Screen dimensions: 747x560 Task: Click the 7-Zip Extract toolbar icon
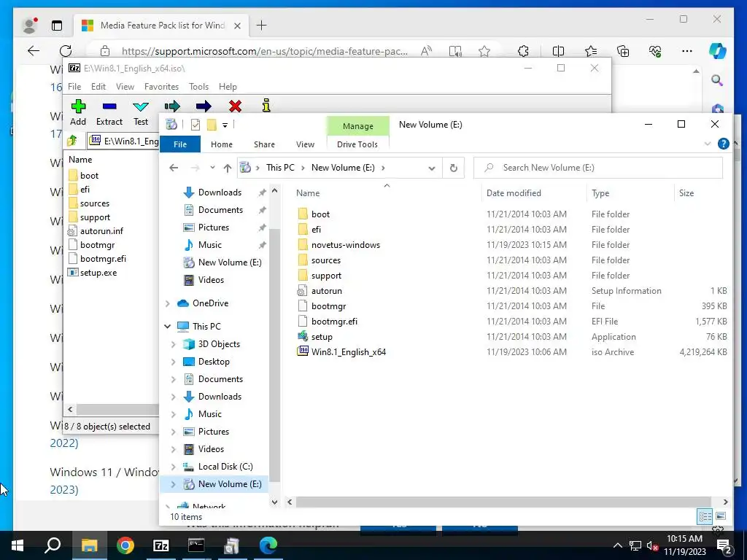tap(109, 106)
